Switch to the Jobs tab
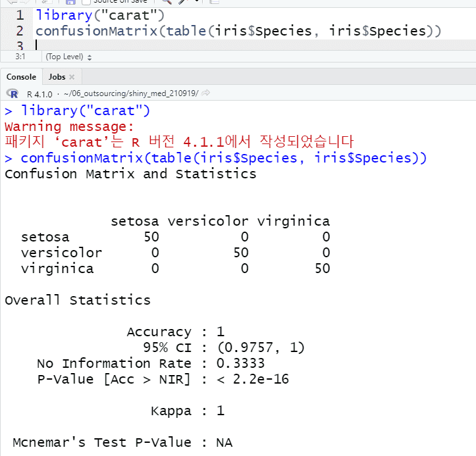476x456 pixels. (x=57, y=77)
